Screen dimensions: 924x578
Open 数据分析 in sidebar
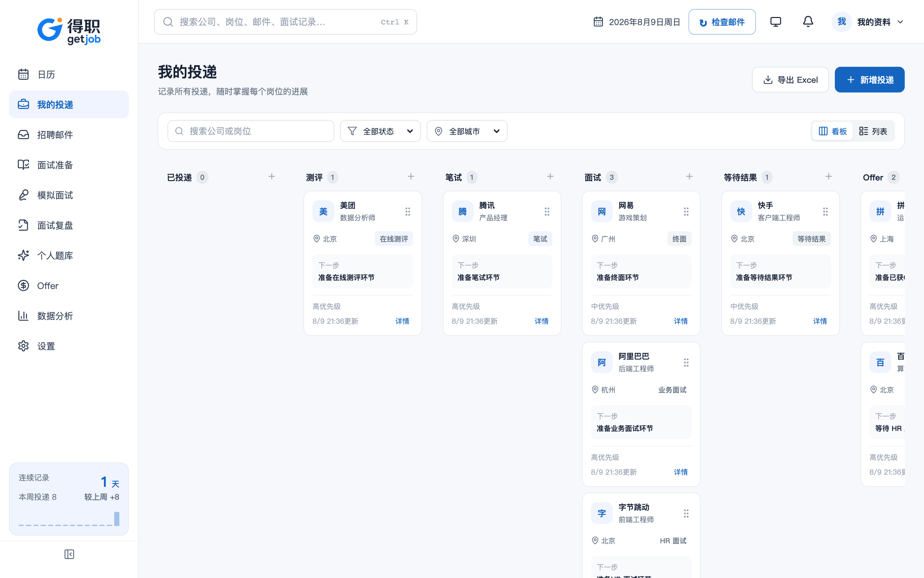[69, 316]
